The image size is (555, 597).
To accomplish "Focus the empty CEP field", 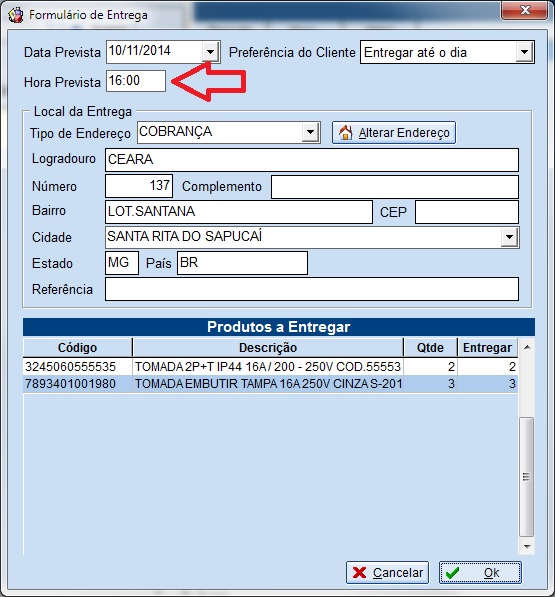I will click(x=467, y=212).
